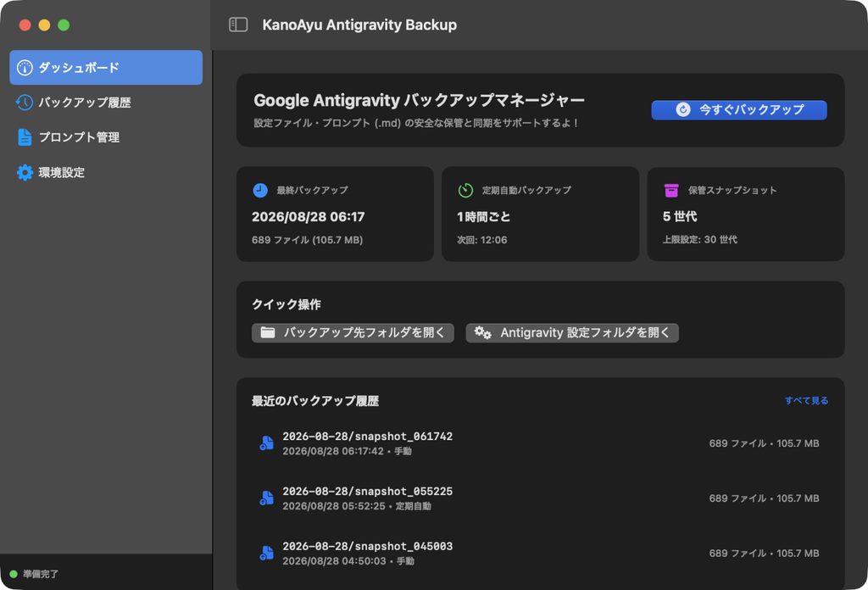868x590 pixels.
Task: Click the gear icon beside 環境設定
Action: (x=25, y=173)
